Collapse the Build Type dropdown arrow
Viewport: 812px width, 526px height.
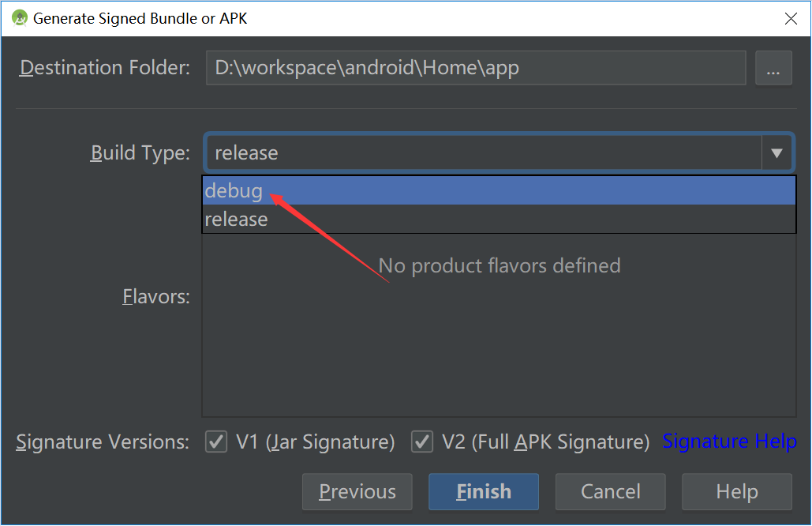pos(776,153)
